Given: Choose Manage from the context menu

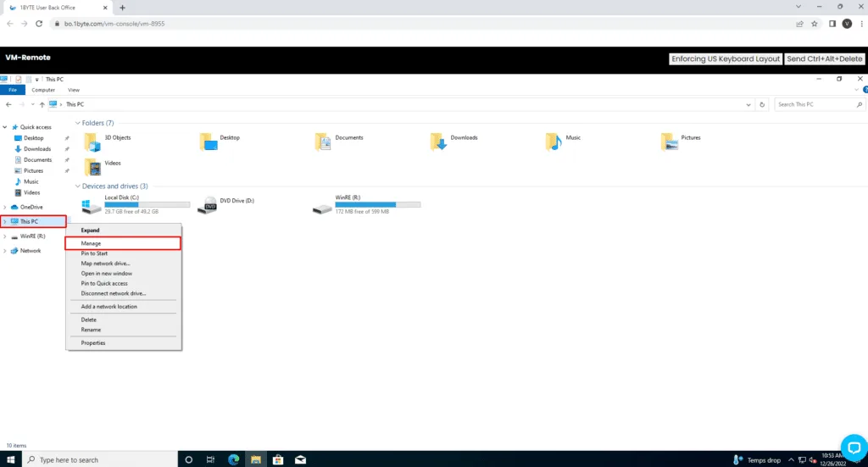Looking at the screenshot, I should (x=91, y=243).
